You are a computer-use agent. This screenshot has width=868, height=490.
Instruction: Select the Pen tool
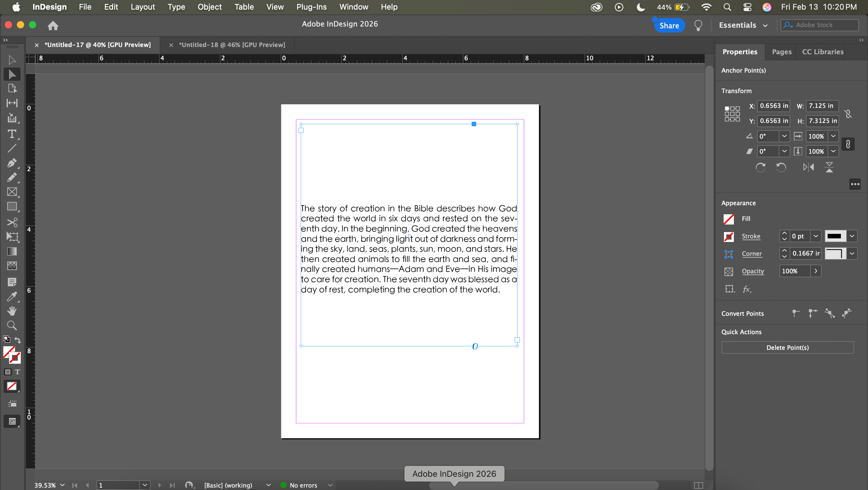(12, 163)
